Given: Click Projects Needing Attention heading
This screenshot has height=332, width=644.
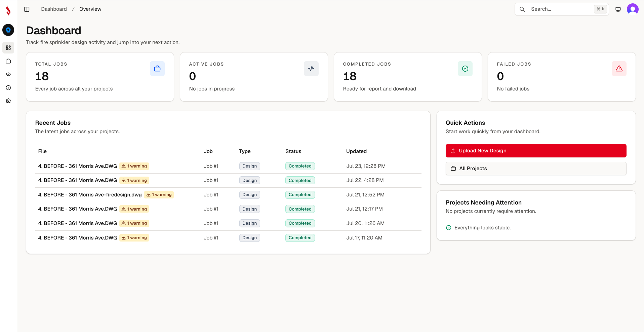Looking at the screenshot, I should pyautogui.click(x=484, y=202).
